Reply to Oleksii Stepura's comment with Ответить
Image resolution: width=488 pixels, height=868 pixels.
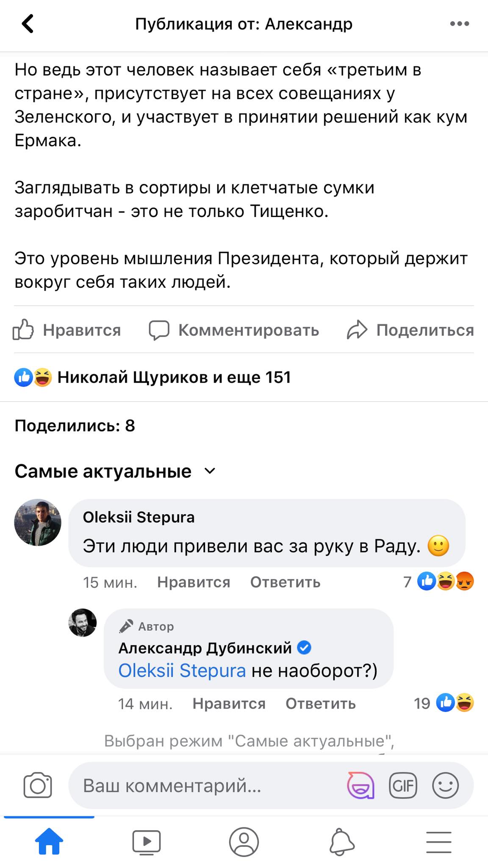[x=285, y=582]
